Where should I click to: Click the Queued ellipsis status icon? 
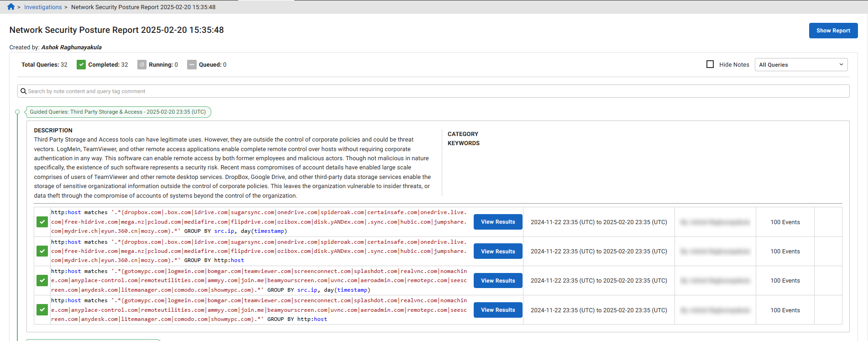tap(192, 65)
